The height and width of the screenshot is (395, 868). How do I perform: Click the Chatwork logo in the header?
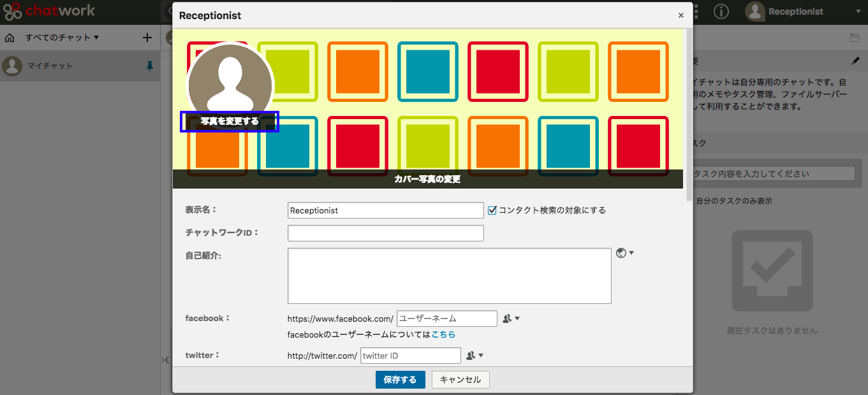coord(49,11)
